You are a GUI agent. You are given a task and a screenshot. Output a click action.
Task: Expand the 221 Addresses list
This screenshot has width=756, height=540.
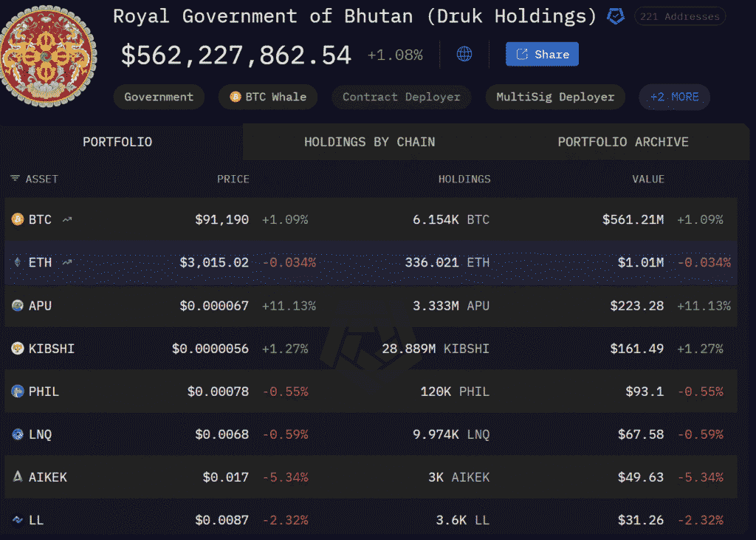679,16
